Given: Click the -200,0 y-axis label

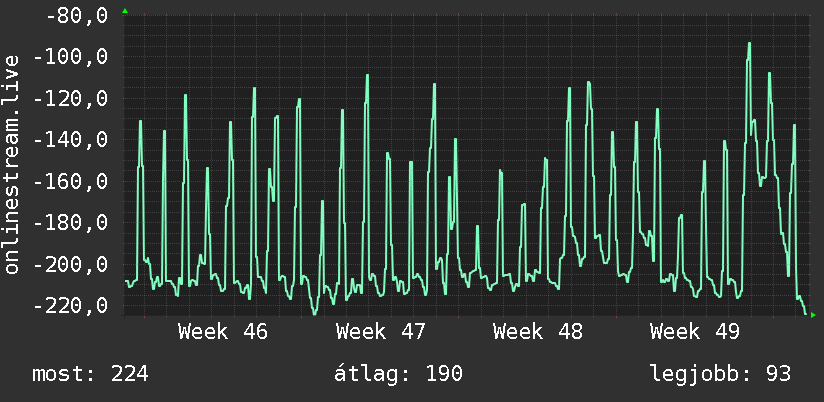Looking at the screenshot, I should coord(71,264).
